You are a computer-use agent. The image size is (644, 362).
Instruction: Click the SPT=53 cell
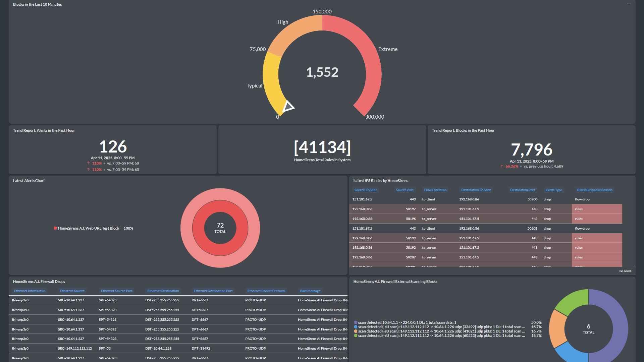[105, 349]
